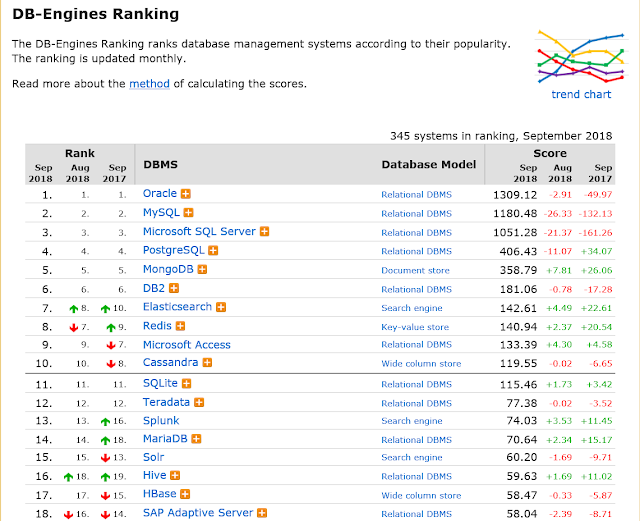Open the Splunk link

pos(161,421)
